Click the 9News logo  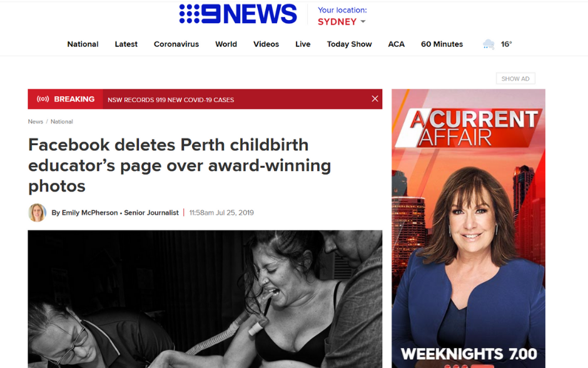point(238,14)
